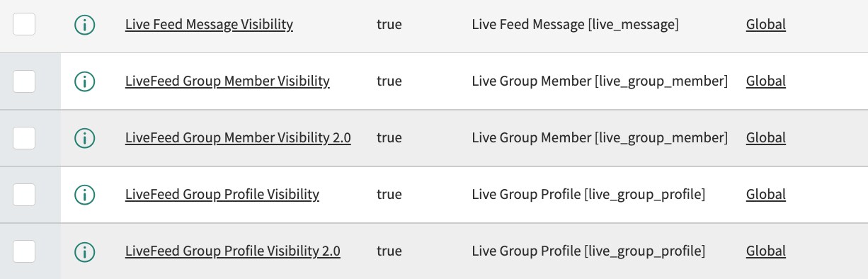Click Global in the Group Member Visibility 2.0 row
The height and width of the screenshot is (279, 868).
click(x=766, y=137)
